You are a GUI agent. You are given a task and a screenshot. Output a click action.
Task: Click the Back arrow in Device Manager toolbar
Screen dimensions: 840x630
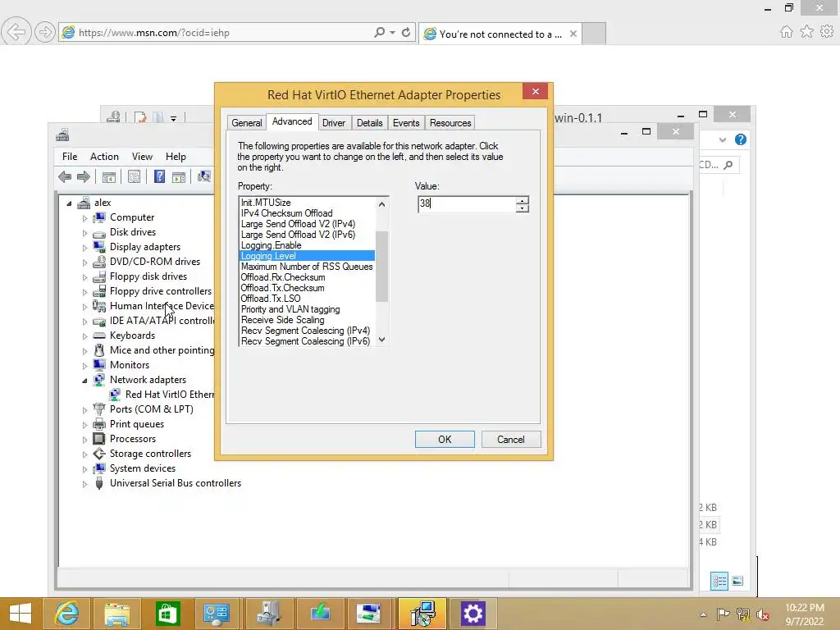pos(65,177)
